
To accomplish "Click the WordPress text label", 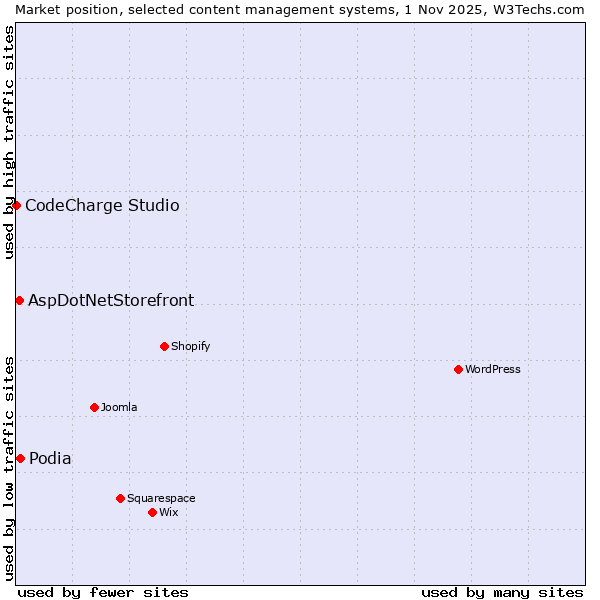I will [493, 369].
